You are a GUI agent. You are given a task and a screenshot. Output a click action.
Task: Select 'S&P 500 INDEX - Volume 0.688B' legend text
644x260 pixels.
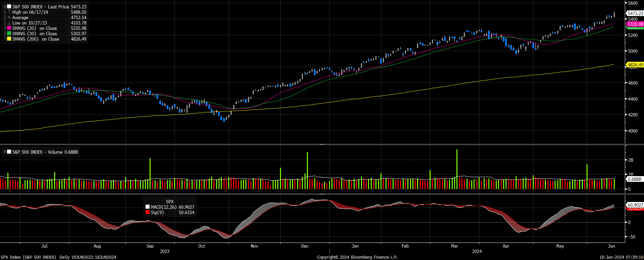(x=45, y=152)
